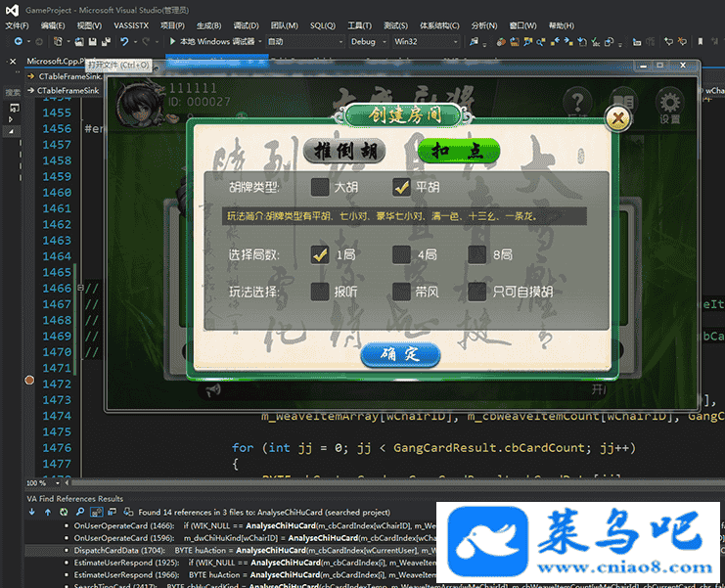Click the question mark help icon
The width and height of the screenshot is (725, 588).
pyautogui.click(x=578, y=102)
